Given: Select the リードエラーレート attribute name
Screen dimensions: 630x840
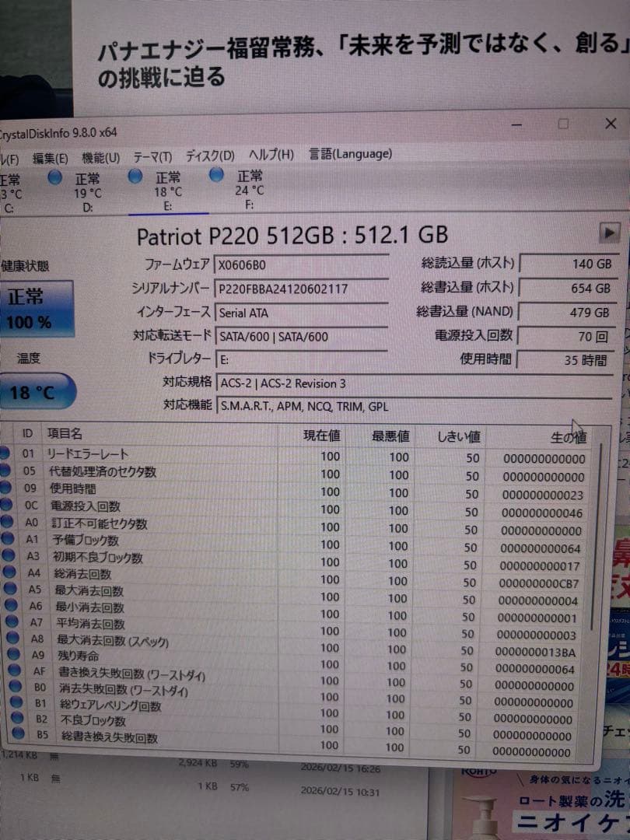Looking at the screenshot, I should [88, 454].
